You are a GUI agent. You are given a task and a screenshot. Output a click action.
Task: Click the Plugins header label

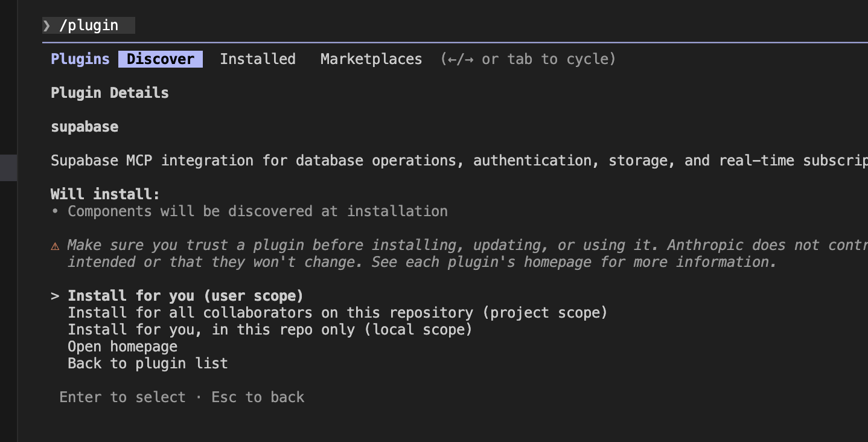80,59
